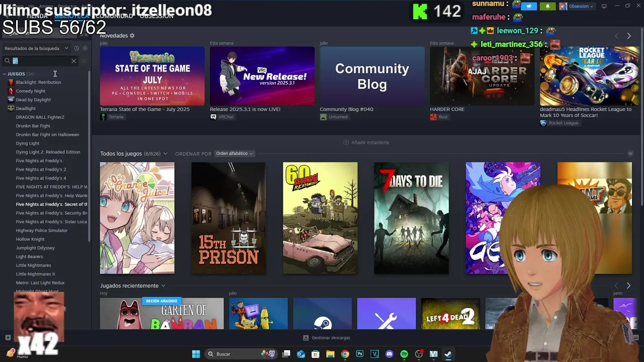Open the Obsession account dropdown
This screenshot has width=644, height=362.
(x=577, y=6)
